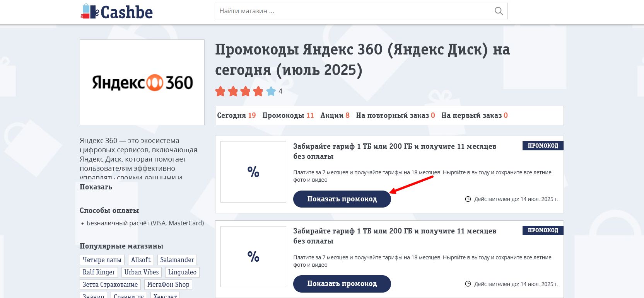Select the На повторный заказ filter
644x298 pixels.
[395, 116]
